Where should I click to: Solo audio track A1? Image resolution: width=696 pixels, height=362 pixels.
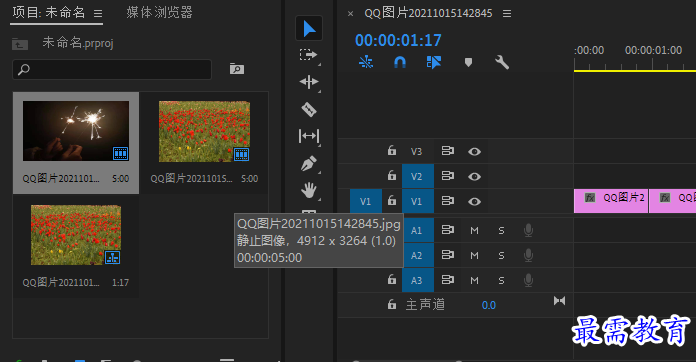point(501,231)
